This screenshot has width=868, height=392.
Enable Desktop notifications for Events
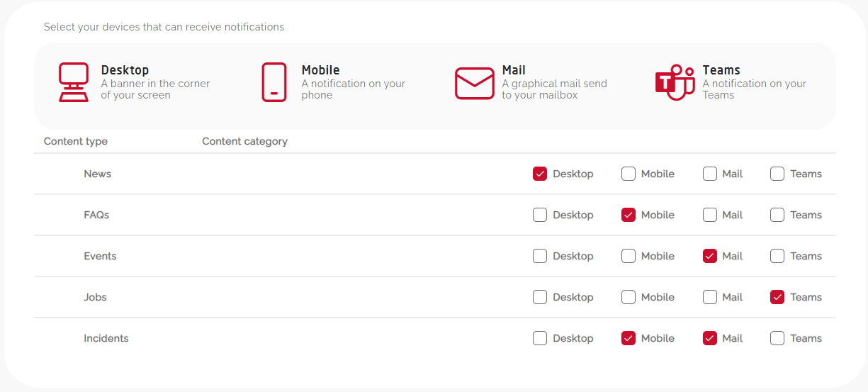pyautogui.click(x=540, y=256)
